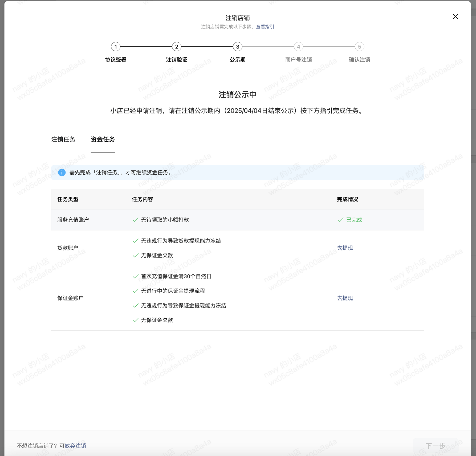The height and width of the screenshot is (456, 476).
Task: Click the 服务充值账户 cell
Action: pyautogui.click(x=73, y=220)
